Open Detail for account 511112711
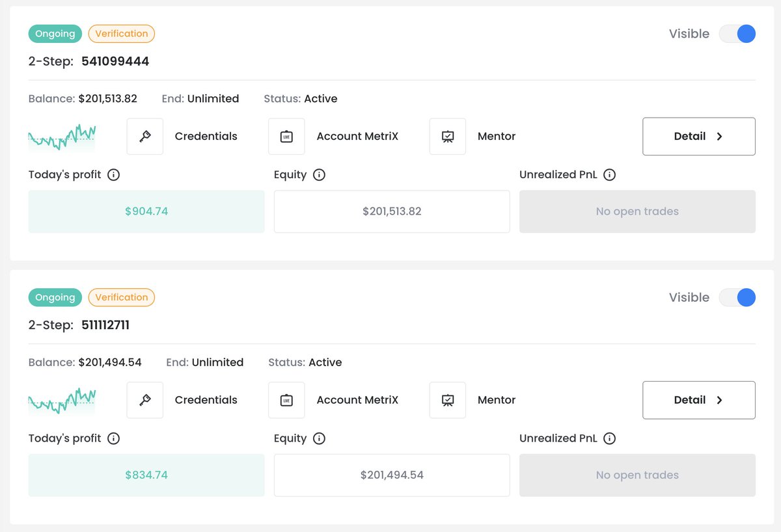The image size is (781, 532). click(699, 400)
